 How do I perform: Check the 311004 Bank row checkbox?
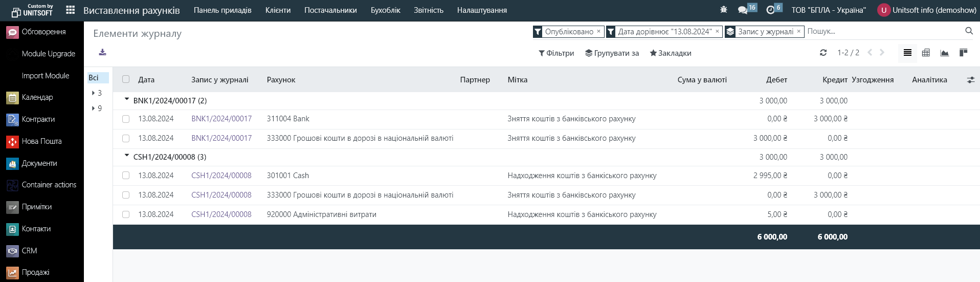pos(126,119)
